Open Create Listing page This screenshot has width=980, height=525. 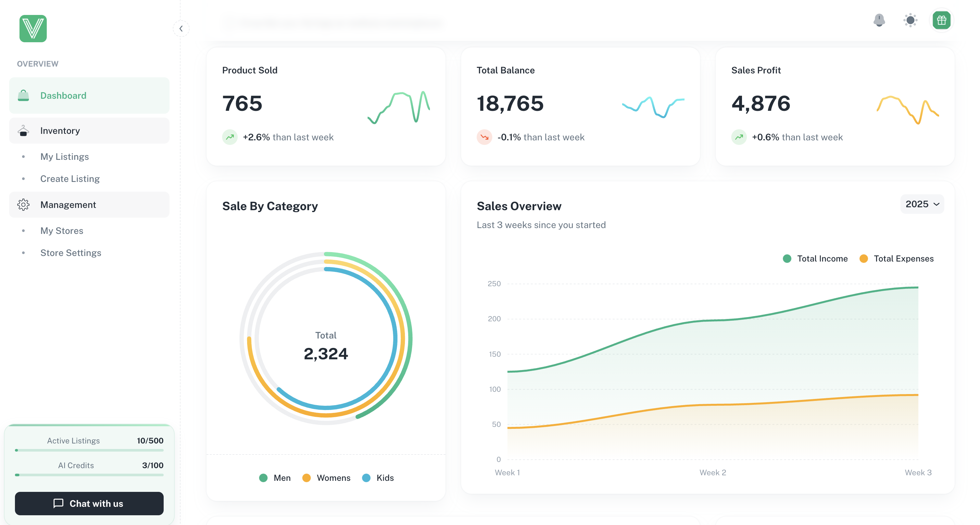pyautogui.click(x=70, y=179)
